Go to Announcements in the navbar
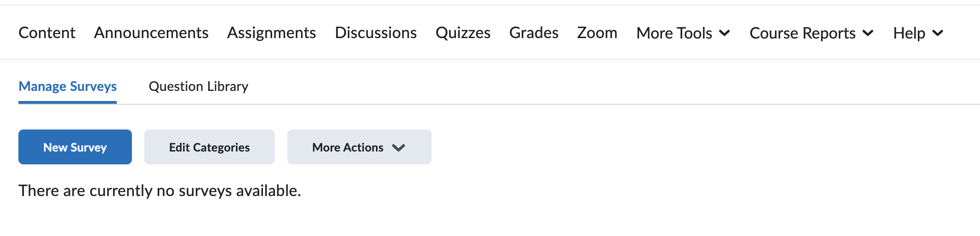The height and width of the screenshot is (236, 980). 151,33
